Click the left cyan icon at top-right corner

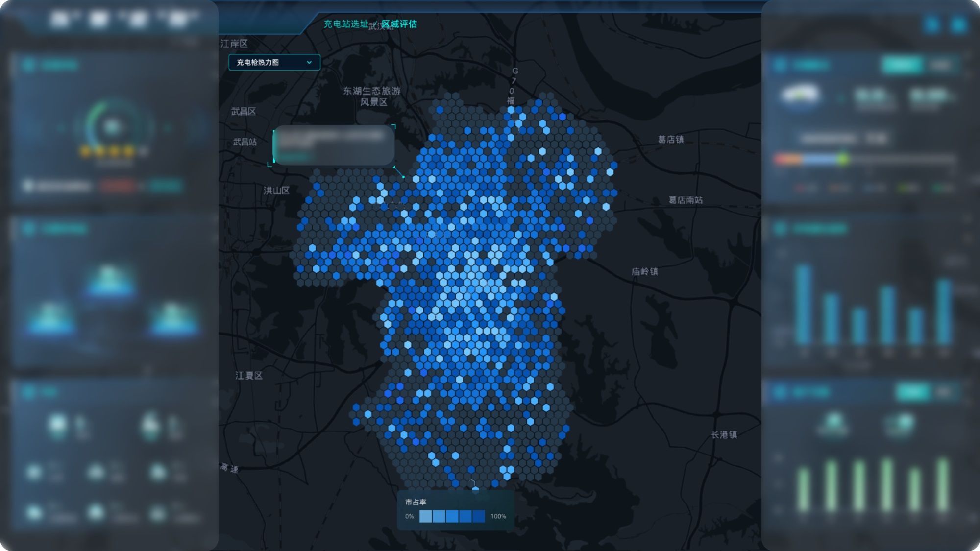932,24
